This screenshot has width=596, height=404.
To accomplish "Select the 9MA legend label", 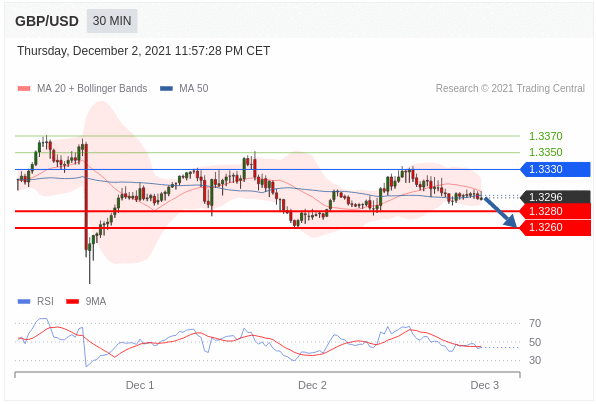I will pos(96,301).
